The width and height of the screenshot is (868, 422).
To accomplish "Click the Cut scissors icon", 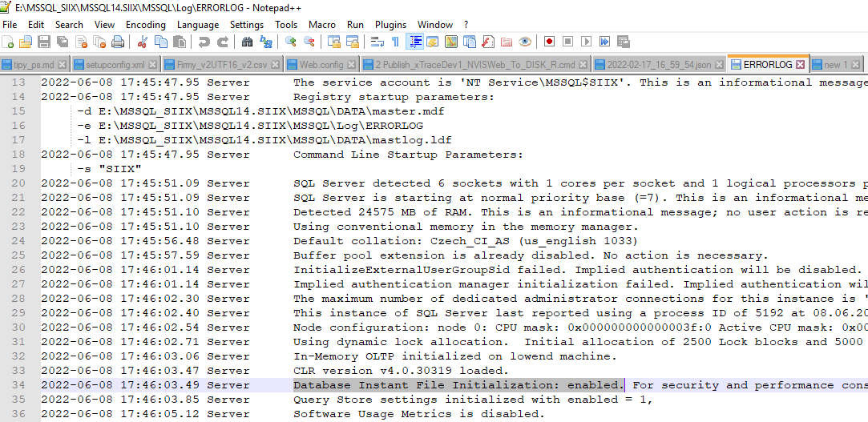I will 143,42.
